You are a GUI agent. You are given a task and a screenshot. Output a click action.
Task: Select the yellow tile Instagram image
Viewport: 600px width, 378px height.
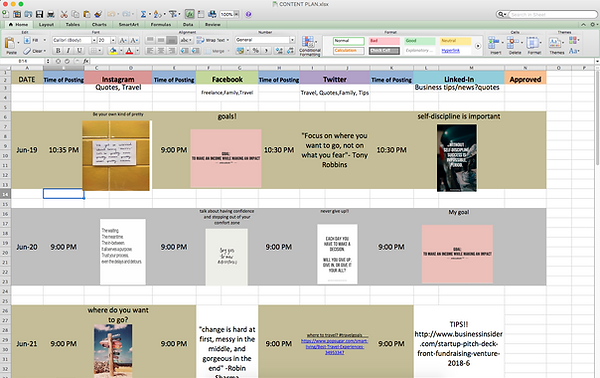[116, 155]
